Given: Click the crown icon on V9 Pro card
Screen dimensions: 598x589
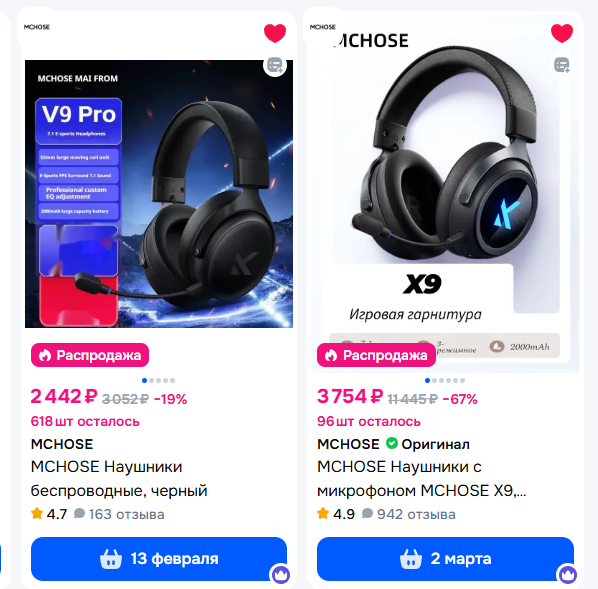Looking at the screenshot, I should [x=280, y=574].
